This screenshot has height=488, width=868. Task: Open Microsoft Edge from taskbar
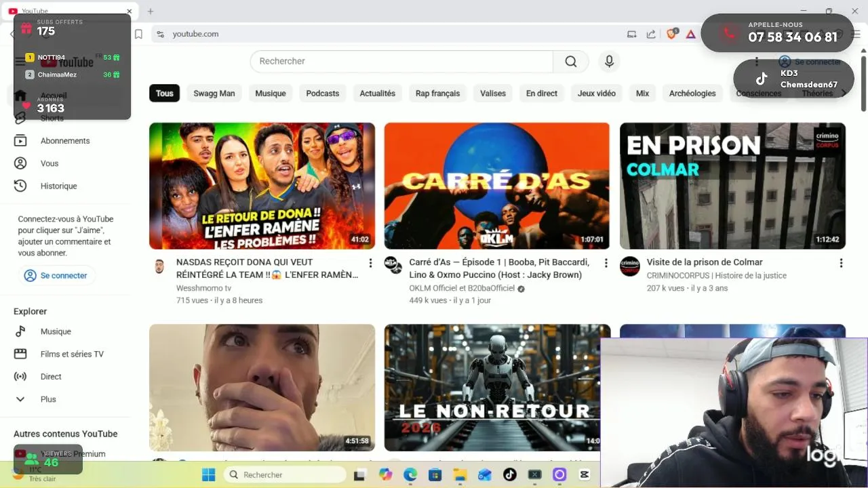tap(410, 474)
